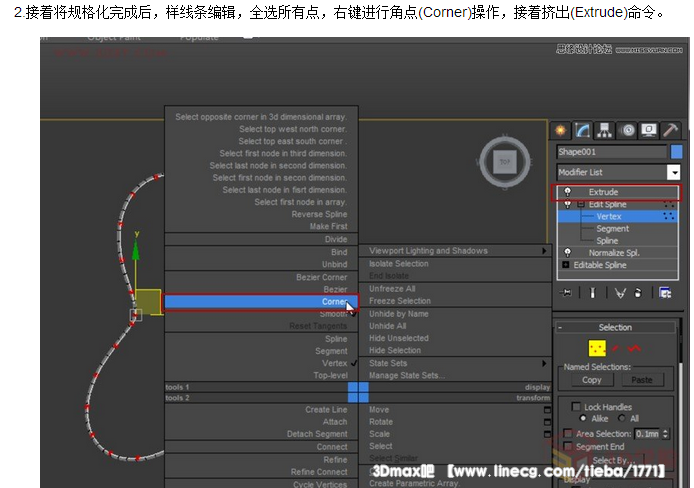
Task: Select the All radio button
Action: 622,419
